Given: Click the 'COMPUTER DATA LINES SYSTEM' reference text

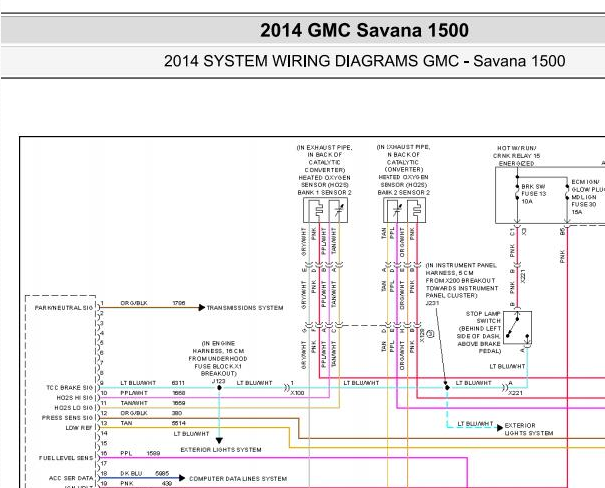Looking at the screenshot, I should pyautogui.click(x=238, y=479).
